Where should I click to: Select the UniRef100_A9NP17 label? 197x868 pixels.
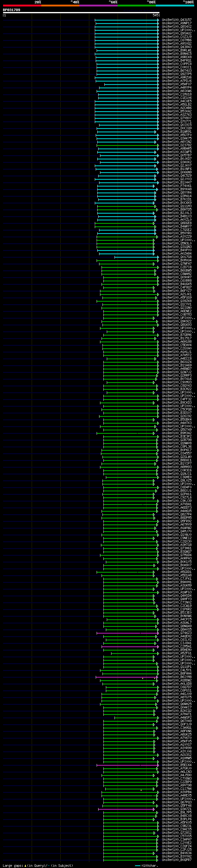tap(177, 23)
